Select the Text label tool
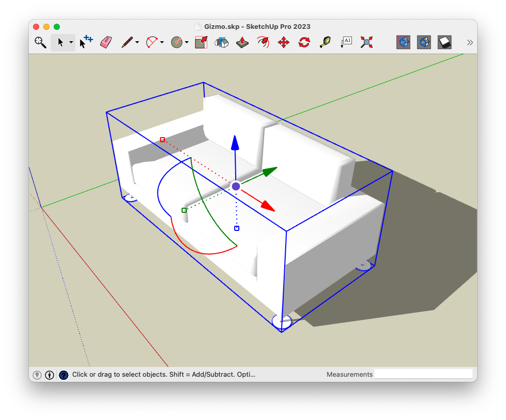 click(346, 42)
